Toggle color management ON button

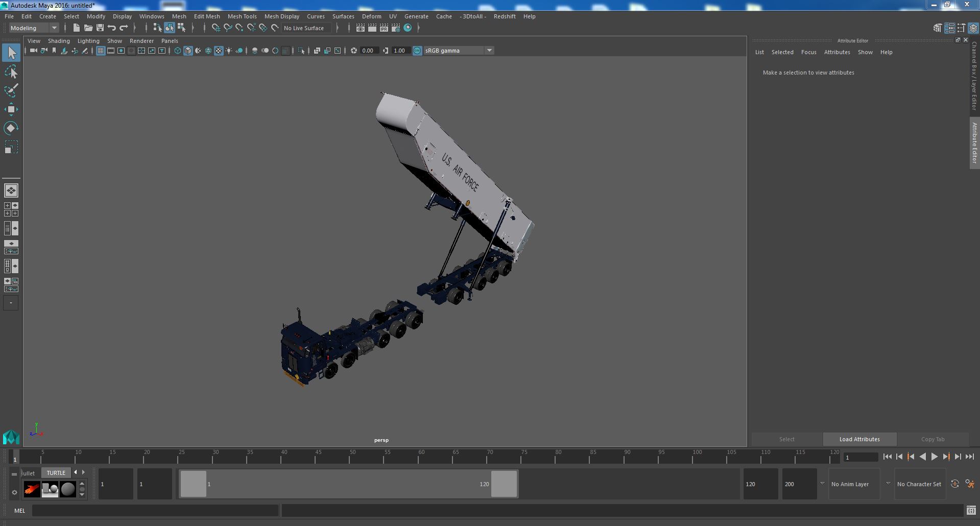(417, 51)
